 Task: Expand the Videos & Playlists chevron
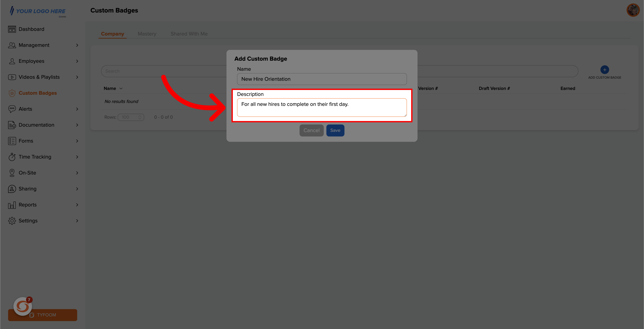point(77,77)
